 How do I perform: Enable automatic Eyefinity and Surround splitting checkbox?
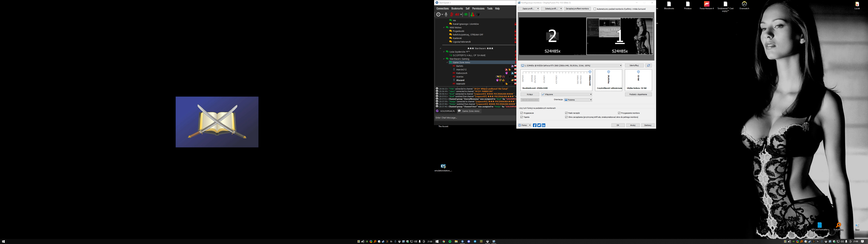point(595,9)
